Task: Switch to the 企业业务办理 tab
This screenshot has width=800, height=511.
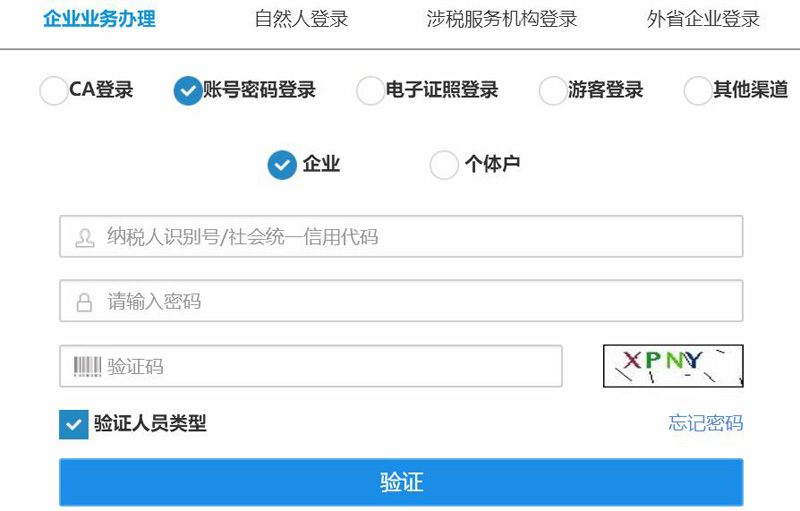Action: [x=99, y=19]
